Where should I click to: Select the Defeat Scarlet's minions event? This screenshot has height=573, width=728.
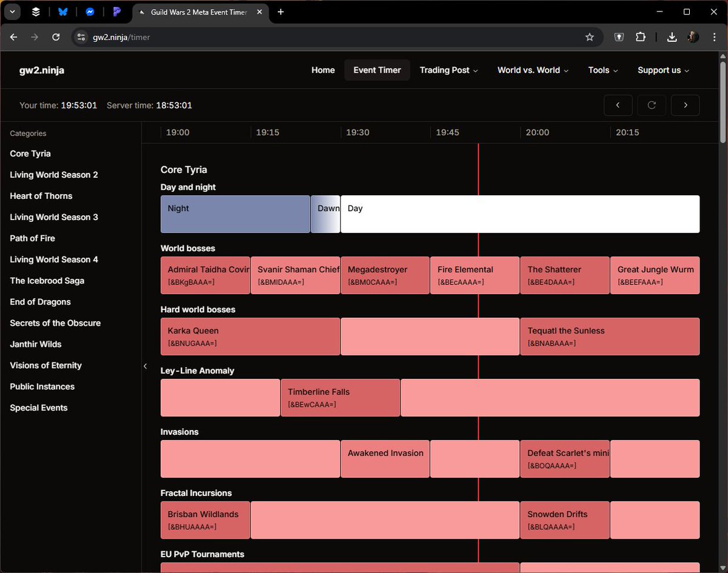[x=565, y=459]
